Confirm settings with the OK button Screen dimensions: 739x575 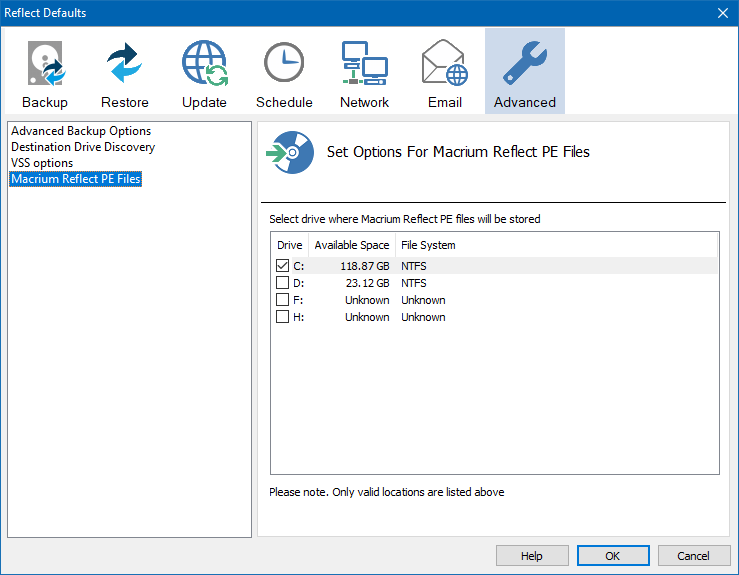tap(613, 556)
